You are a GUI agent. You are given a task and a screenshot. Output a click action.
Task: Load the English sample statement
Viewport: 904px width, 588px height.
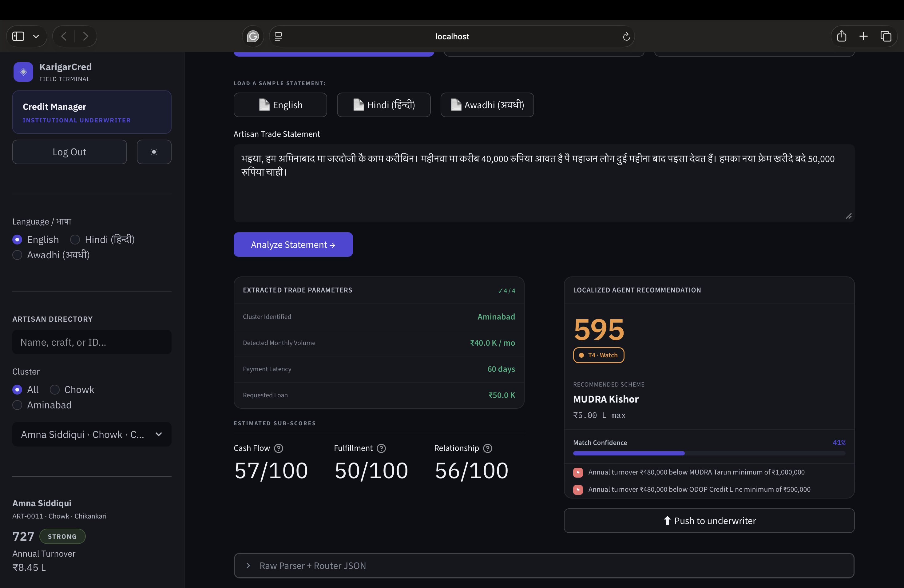pyautogui.click(x=280, y=105)
